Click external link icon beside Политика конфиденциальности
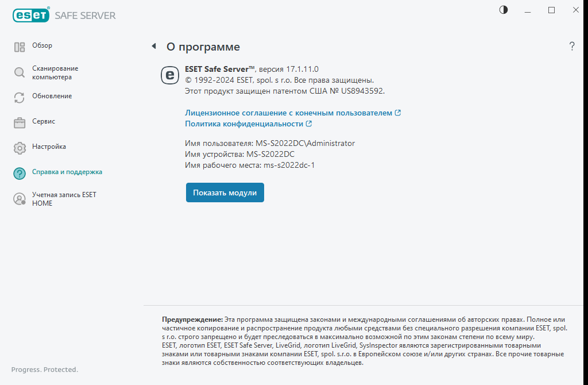The height and width of the screenshot is (385, 588). (x=310, y=124)
